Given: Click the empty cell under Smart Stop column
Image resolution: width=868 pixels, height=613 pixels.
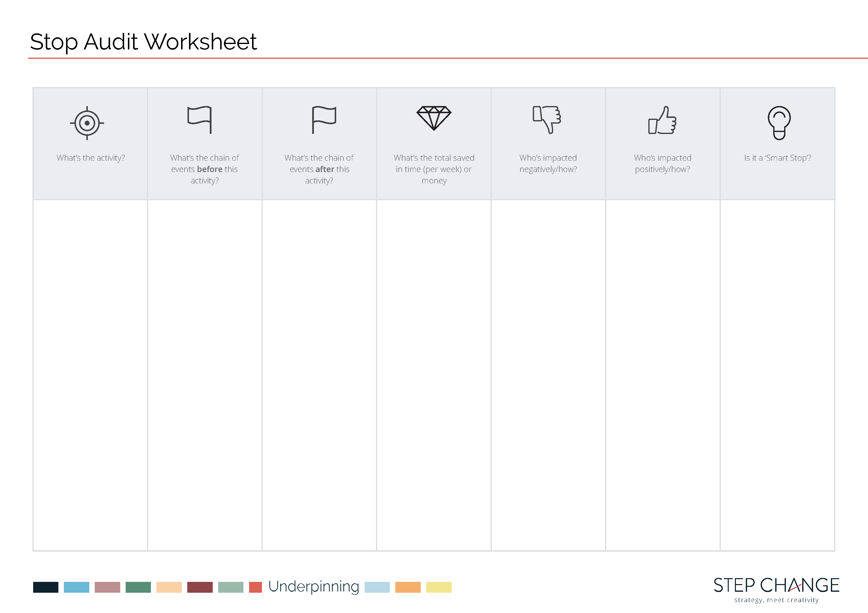Looking at the screenshot, I should pyautogui.click(x=777, y=375).
